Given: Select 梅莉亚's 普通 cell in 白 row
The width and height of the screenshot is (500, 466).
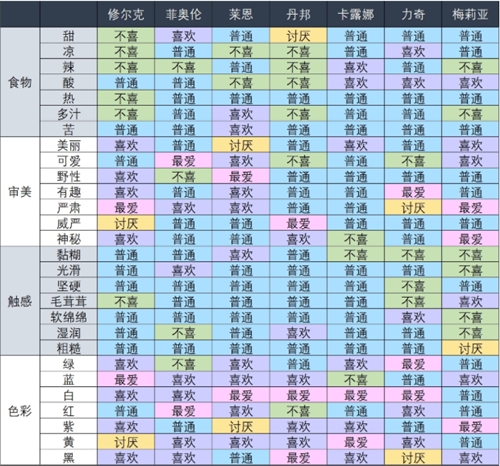Looking at the screenshot, I should click(470, 395).
